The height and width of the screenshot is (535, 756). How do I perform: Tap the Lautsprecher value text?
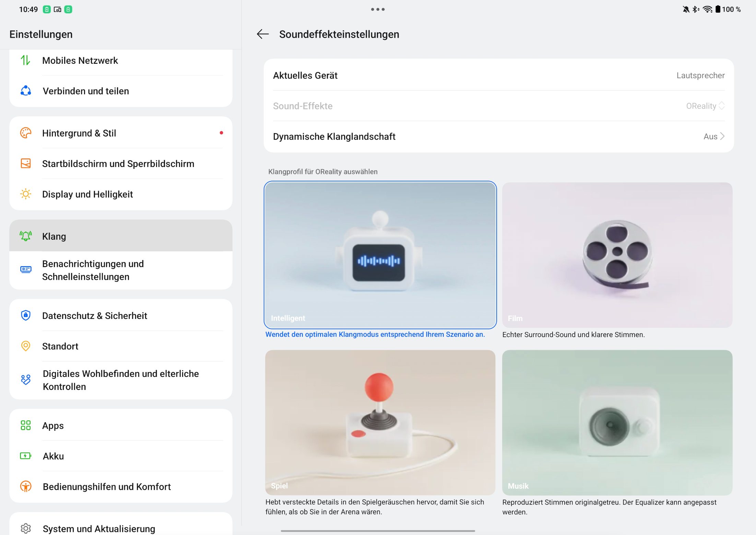[700, 75]
